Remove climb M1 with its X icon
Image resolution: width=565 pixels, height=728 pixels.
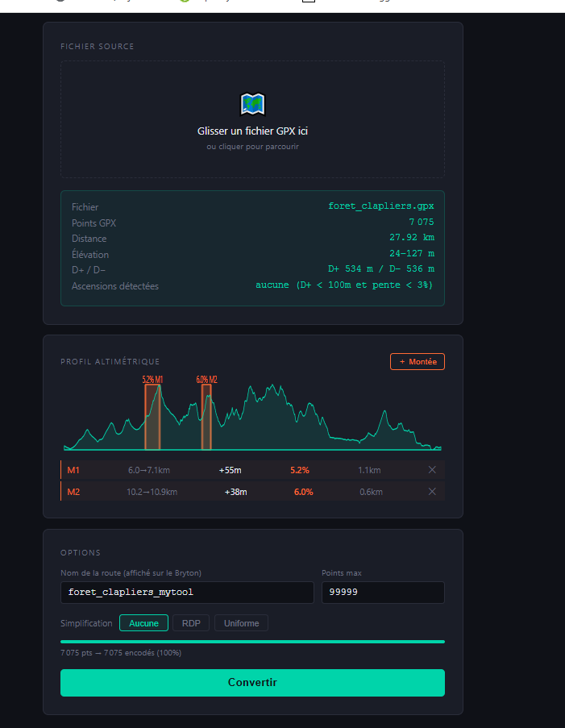click(x=432, y=470)
